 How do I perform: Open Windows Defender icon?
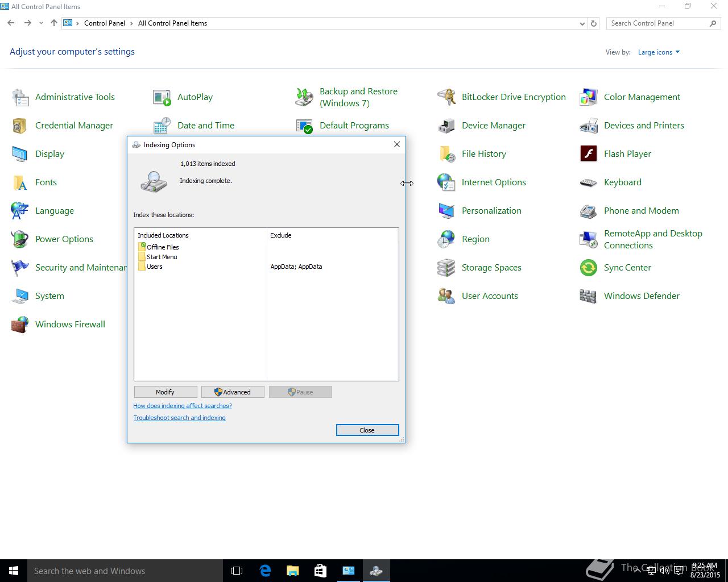pyautogui.click(x=589, y=296)
